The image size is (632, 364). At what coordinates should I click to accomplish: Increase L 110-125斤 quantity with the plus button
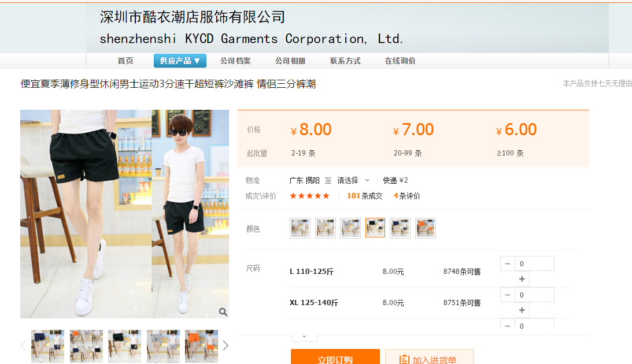coord(522,279)
